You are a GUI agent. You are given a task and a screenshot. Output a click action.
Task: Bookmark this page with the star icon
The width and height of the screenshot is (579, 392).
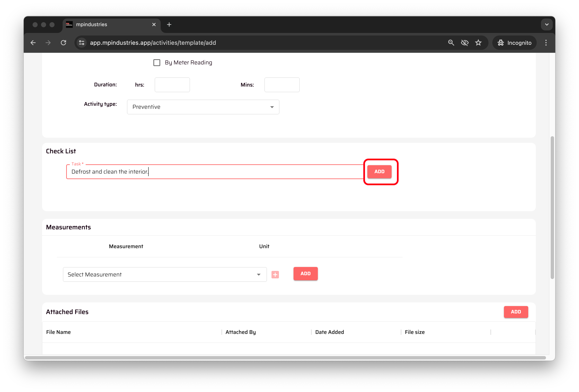478,43
